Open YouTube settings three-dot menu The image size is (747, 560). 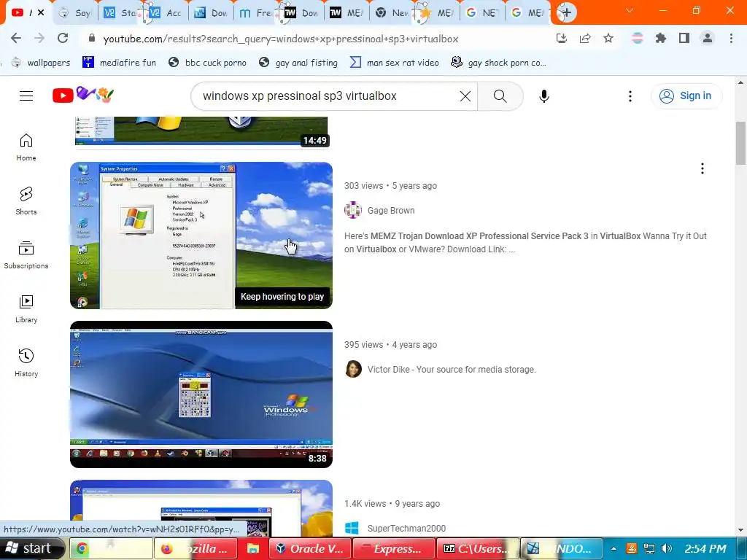click(x=630, y=96)
